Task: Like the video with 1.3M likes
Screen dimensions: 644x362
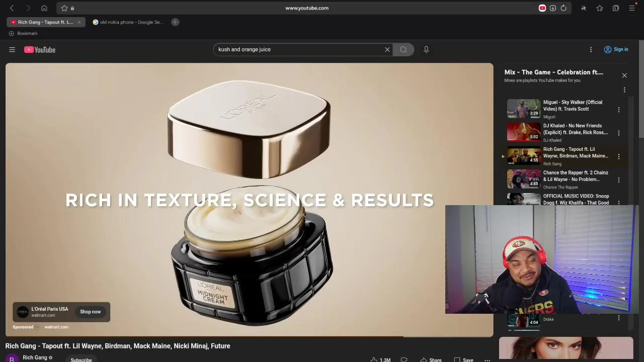Action: [x=381, y=360]
